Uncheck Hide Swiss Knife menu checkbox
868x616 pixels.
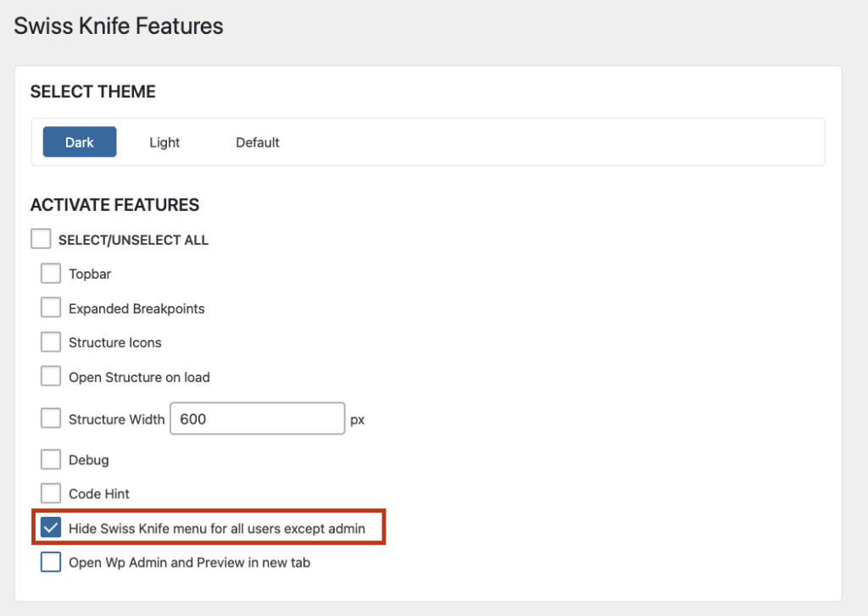coord(51,527)
